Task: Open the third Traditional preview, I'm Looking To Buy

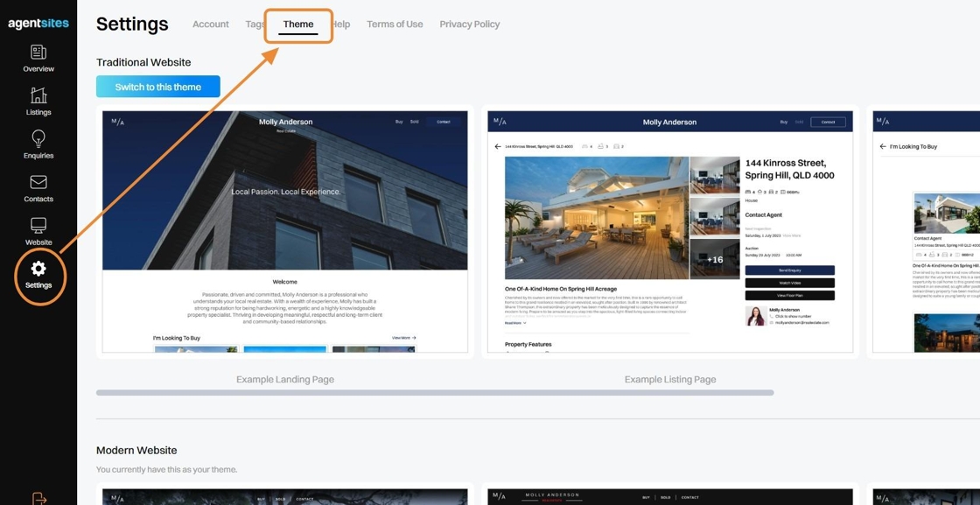Action: click(927, 232)
